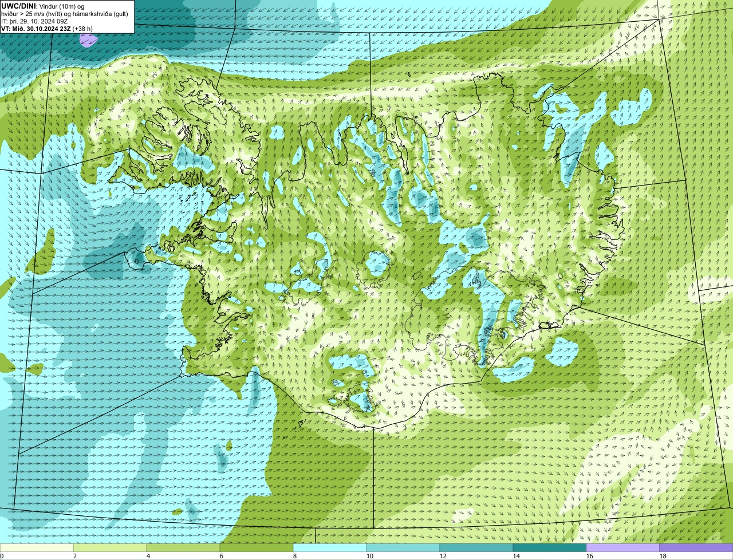
Task: Select the pale cyan 8–10 m/s legend swatch
Action: (330, 548)
